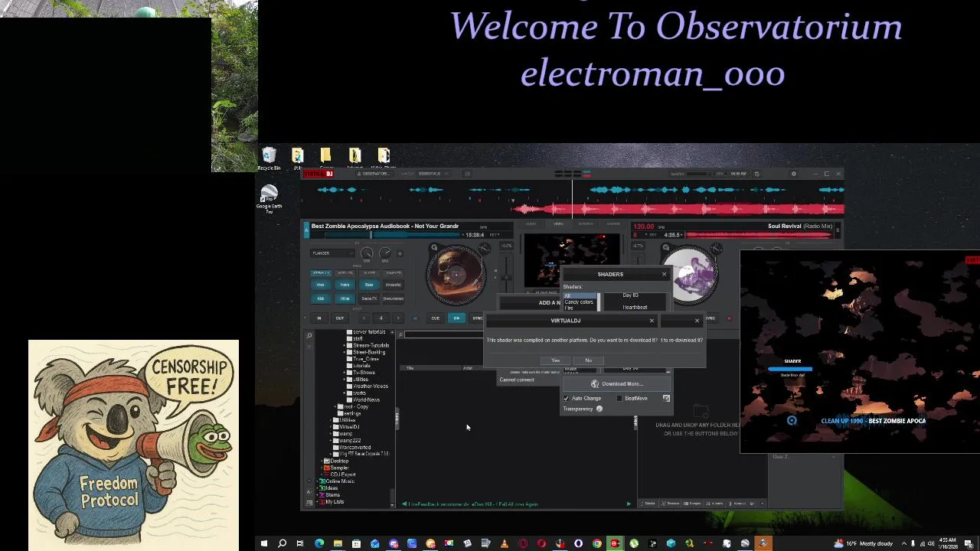Toggle the Bass stem pad on deck A
Screen dimensions: 980x551
369,285
